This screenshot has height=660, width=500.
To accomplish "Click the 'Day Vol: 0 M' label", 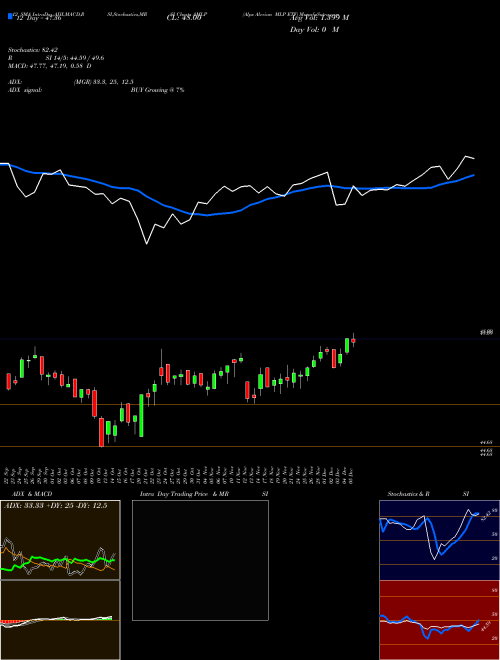I will [x=314, y=30].
